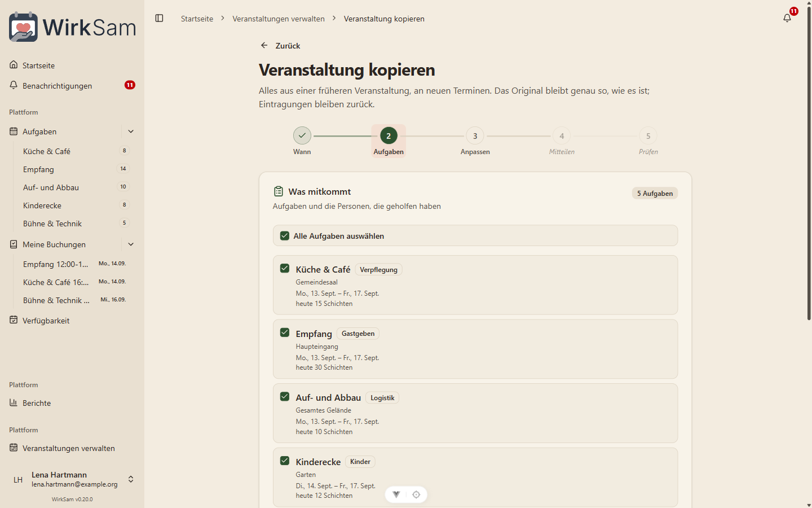
Task: Click 'Gemeindesaal' location text
Action: pos(317,282)
